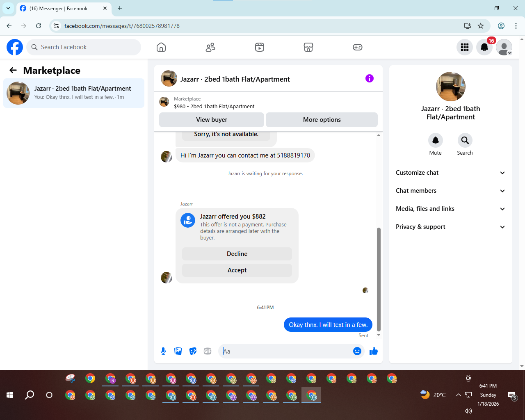Screen dimensions: 525x420
Task: Open the Video (Watch) icon
Action: [x=260, y=47]
